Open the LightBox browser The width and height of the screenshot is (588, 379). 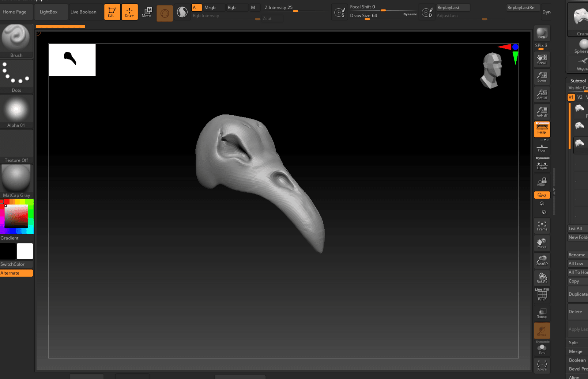pos(48,12)
